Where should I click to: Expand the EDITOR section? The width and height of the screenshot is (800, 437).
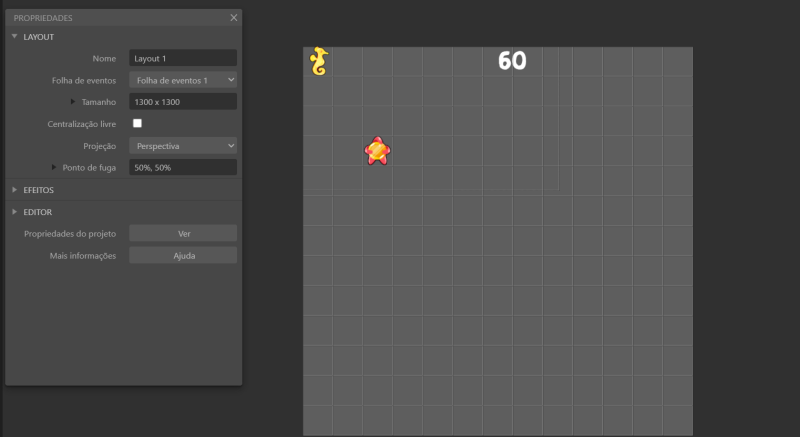(14, 212)
